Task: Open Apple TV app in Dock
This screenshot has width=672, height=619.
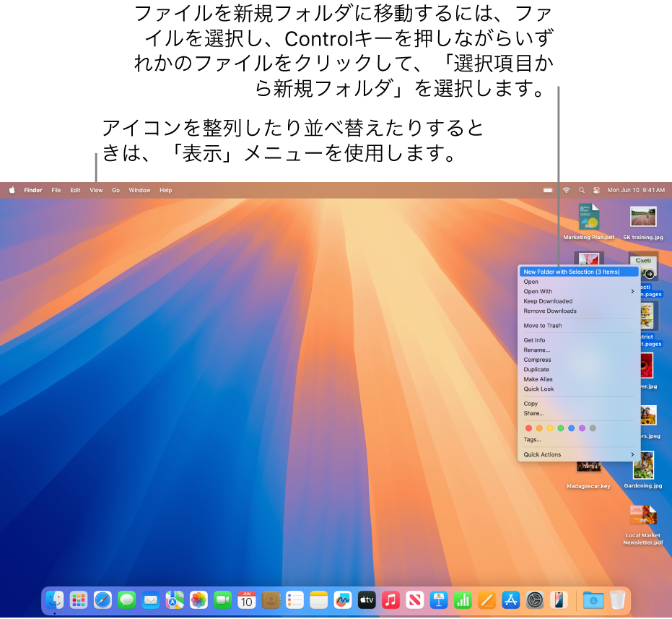Action: (367, 600)
